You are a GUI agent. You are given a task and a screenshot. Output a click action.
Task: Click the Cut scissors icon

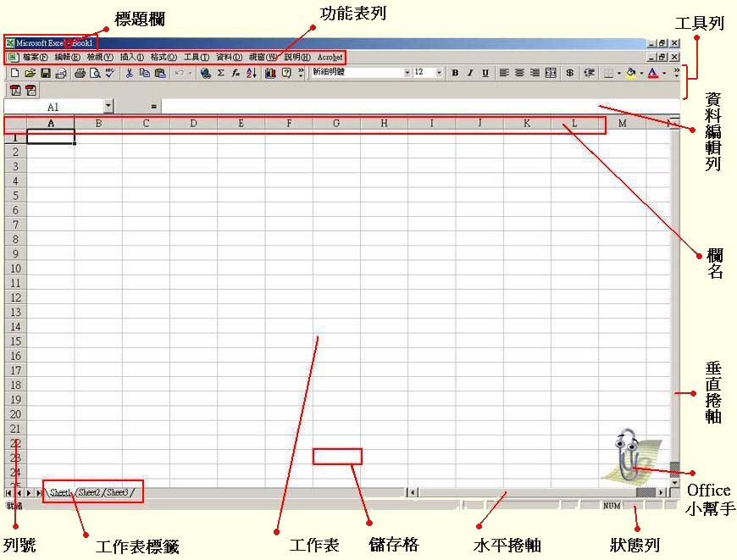(x=130, y=74)
